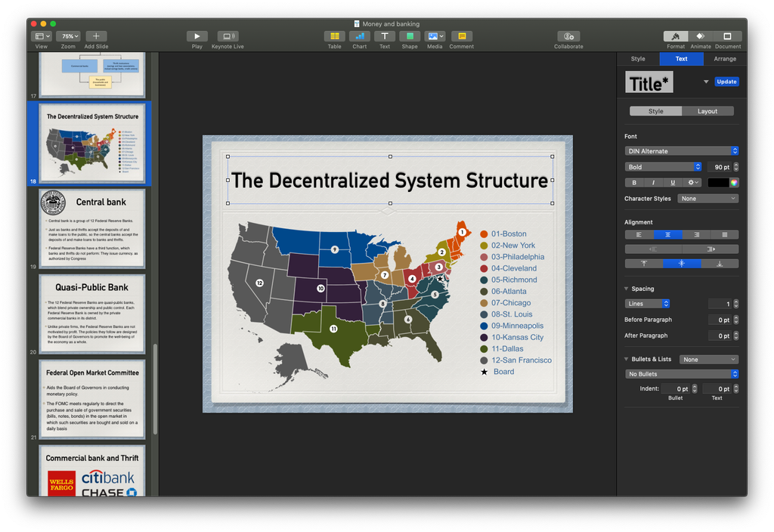Screen dimensions: 774x532
Task: Open the color wheel picker
Action: [735, 183]
